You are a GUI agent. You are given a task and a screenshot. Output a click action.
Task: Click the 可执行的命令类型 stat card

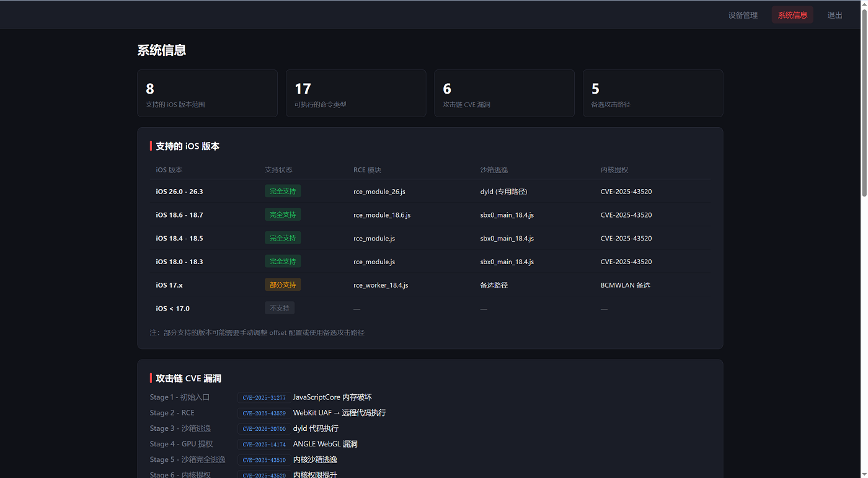(x=356, y=93)
